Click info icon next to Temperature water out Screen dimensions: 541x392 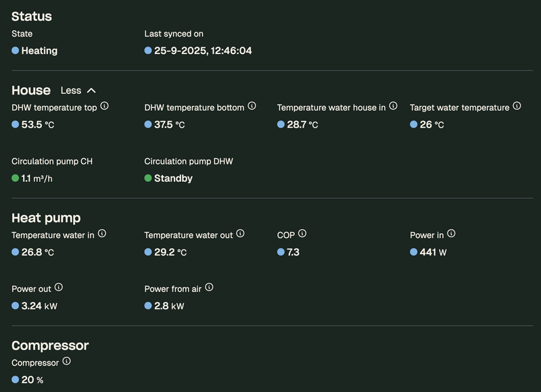pyautogui.click(x=241, y=234)
